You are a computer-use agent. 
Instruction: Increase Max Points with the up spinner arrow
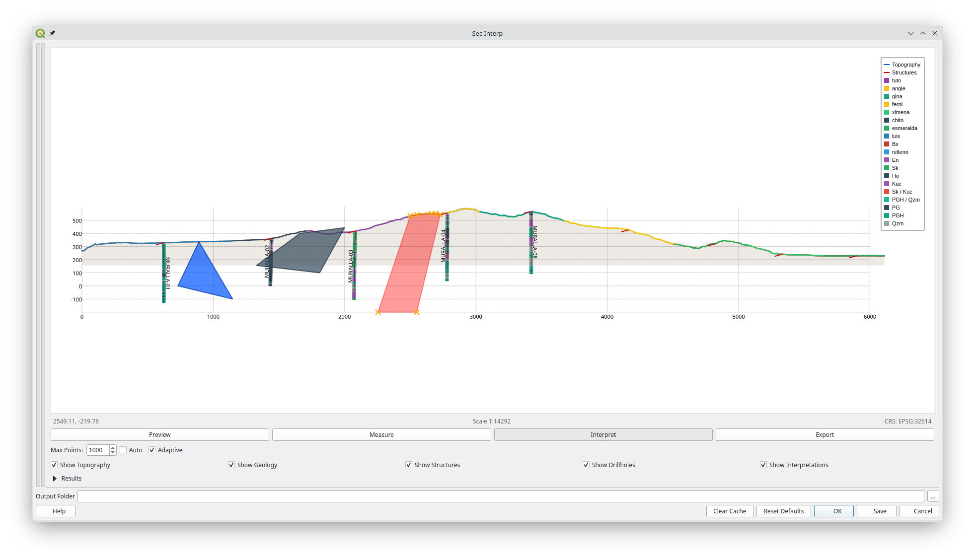click(x=112, y=447)
